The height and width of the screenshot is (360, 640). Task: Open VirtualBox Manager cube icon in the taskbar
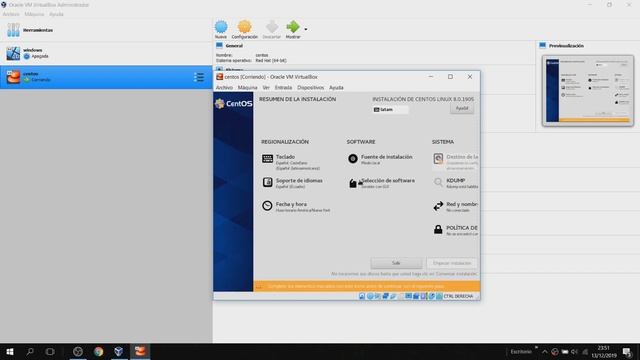pos(119,351)
